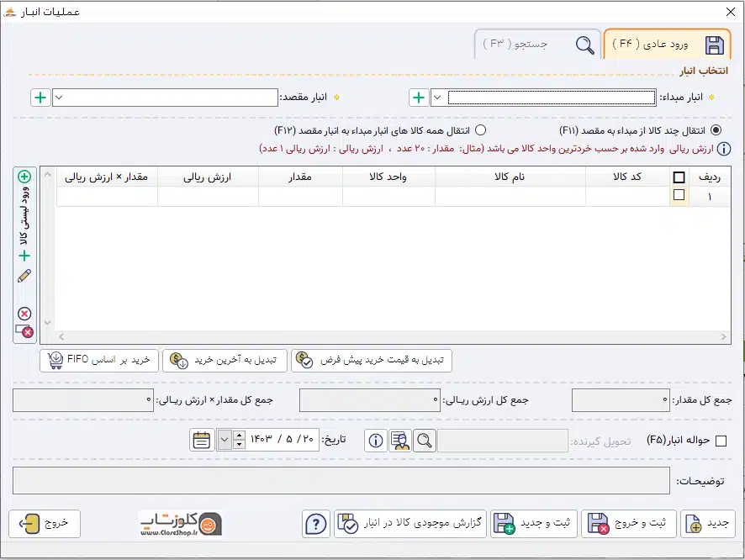Click the circled plus ورود لیستی کالا icon

click(x=24, y=177)
